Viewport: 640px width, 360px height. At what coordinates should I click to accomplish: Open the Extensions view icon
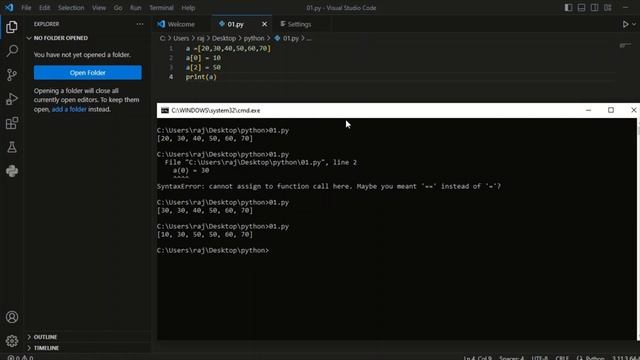[x=12, y=123]
